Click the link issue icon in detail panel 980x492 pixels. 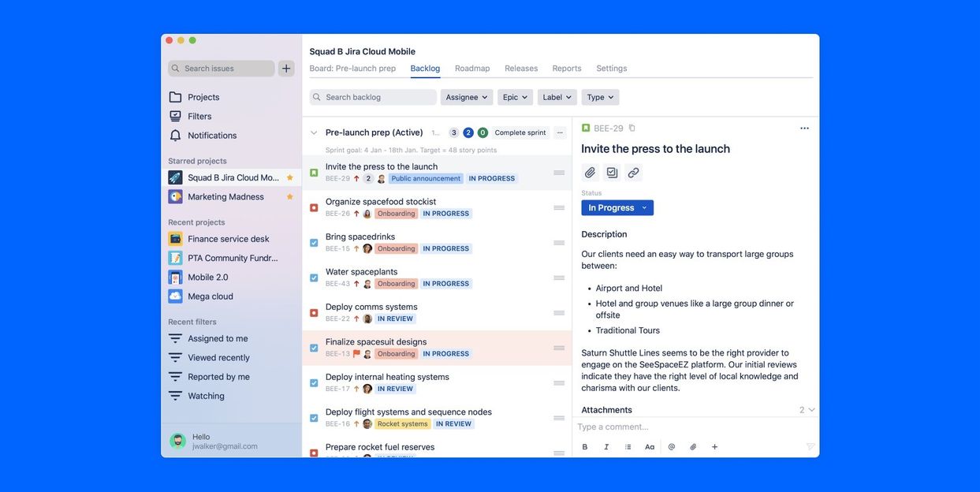[x=633, y=173]
